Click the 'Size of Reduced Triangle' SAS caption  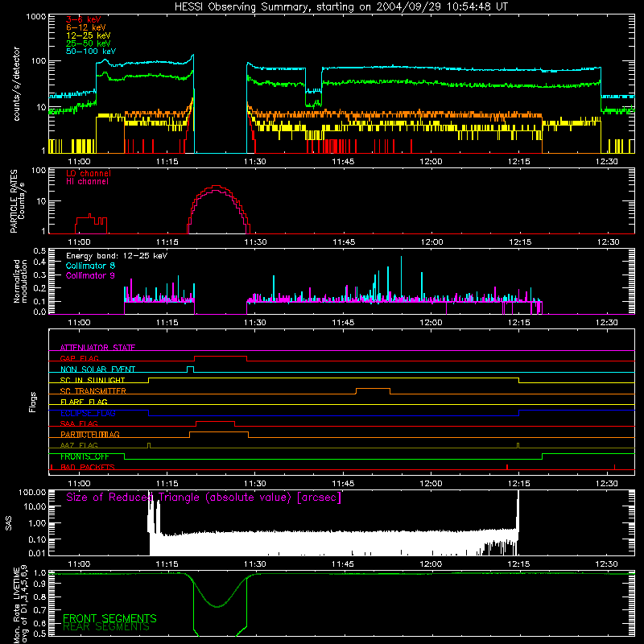(x=204, y=497)
